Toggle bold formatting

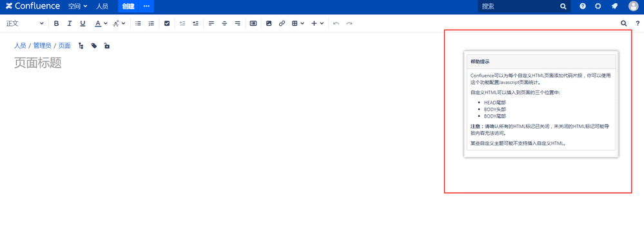[56, 23]
